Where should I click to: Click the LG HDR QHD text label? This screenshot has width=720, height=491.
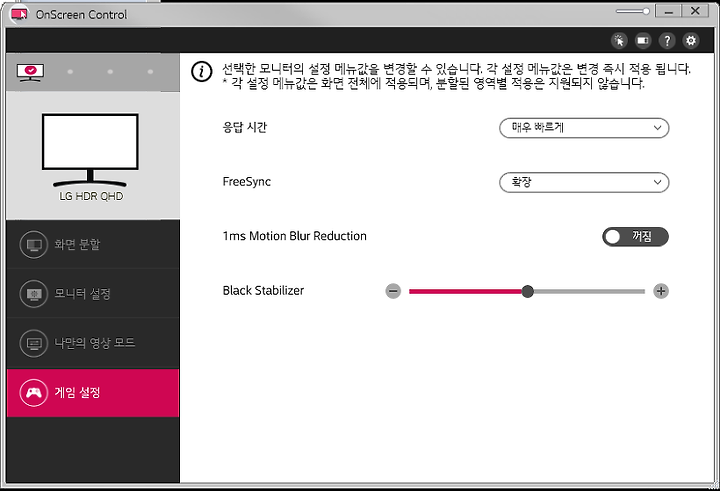tap(91, 196)
